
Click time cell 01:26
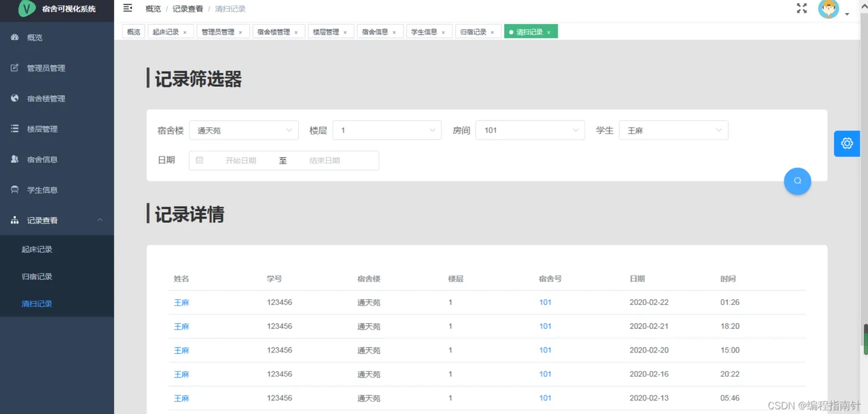point(730,303)
